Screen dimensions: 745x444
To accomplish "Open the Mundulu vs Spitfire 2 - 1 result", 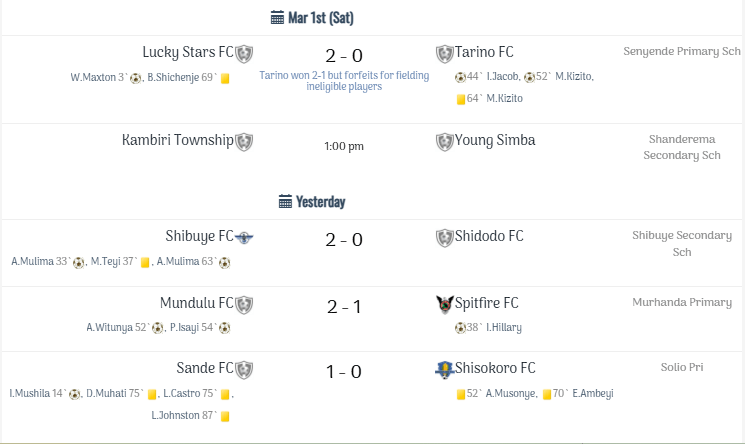I will click(x=344, y=307).
